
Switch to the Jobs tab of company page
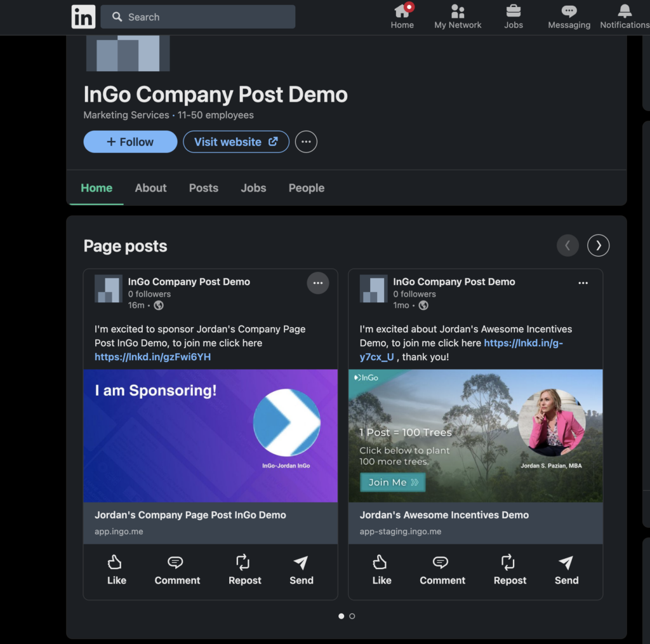coord(253,188)
